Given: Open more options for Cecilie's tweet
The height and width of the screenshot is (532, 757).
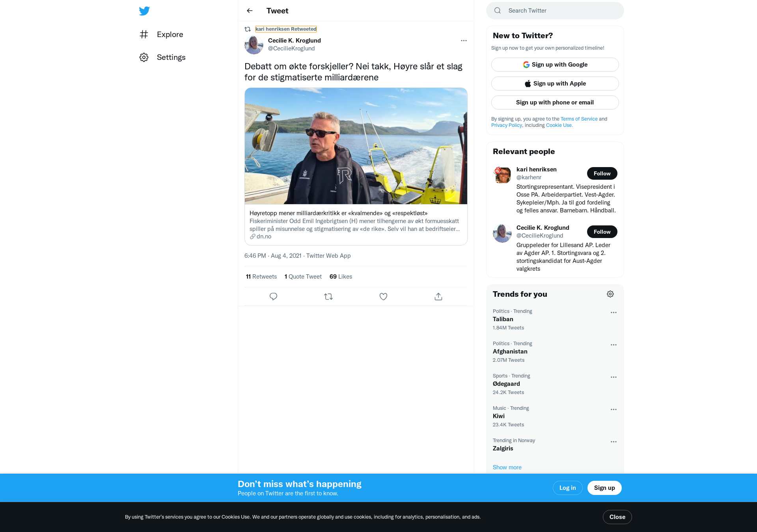Looking at the screenshot, I should tap(464, 41).
